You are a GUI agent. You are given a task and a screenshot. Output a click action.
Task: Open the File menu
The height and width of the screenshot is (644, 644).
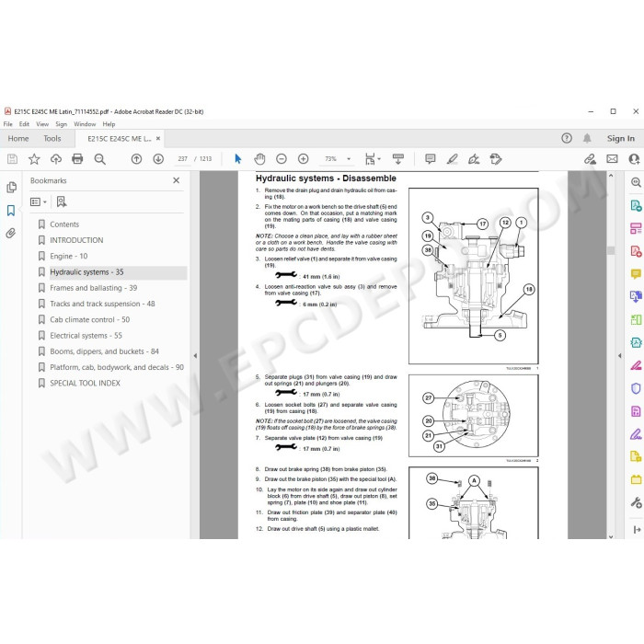7,124
